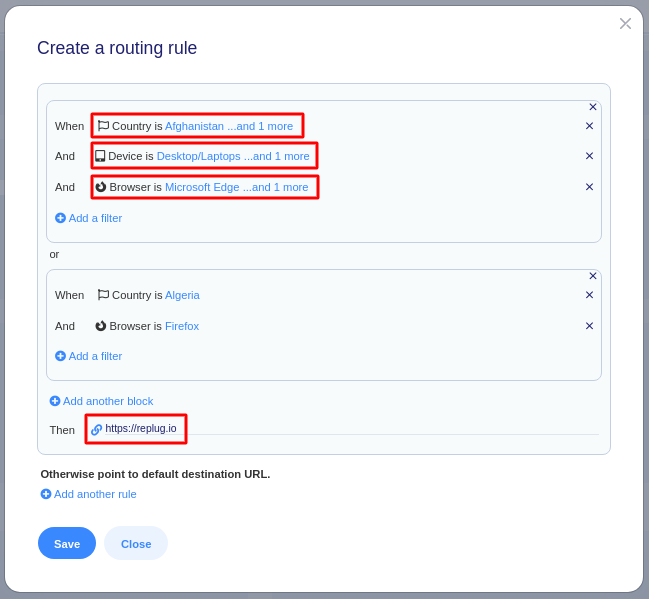The image size is (649, 599).
Task: Remove the Desktop/Laptops device filter row
Action: 589,156
